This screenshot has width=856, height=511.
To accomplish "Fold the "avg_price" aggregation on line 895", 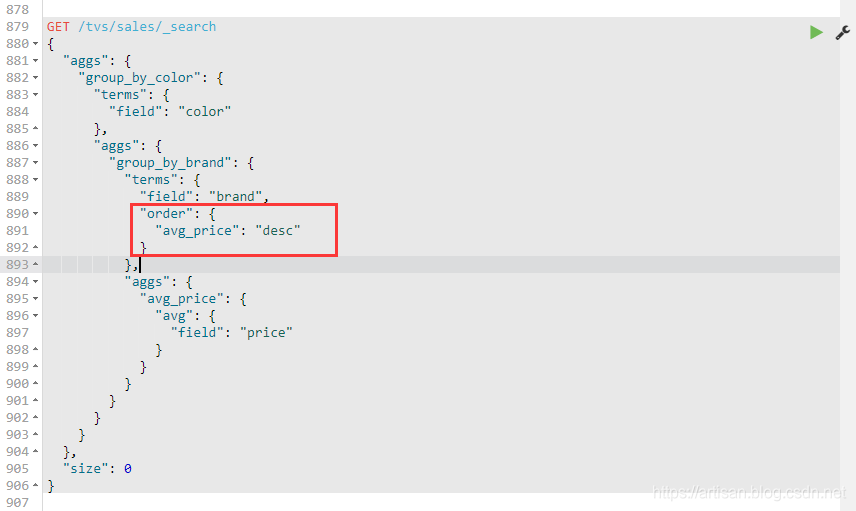I will (35, 299).
